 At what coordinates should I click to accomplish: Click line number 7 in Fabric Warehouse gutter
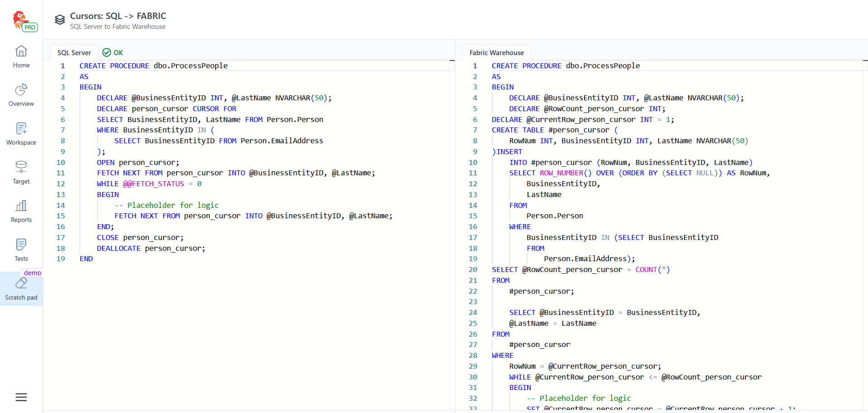tap(475, 130)
